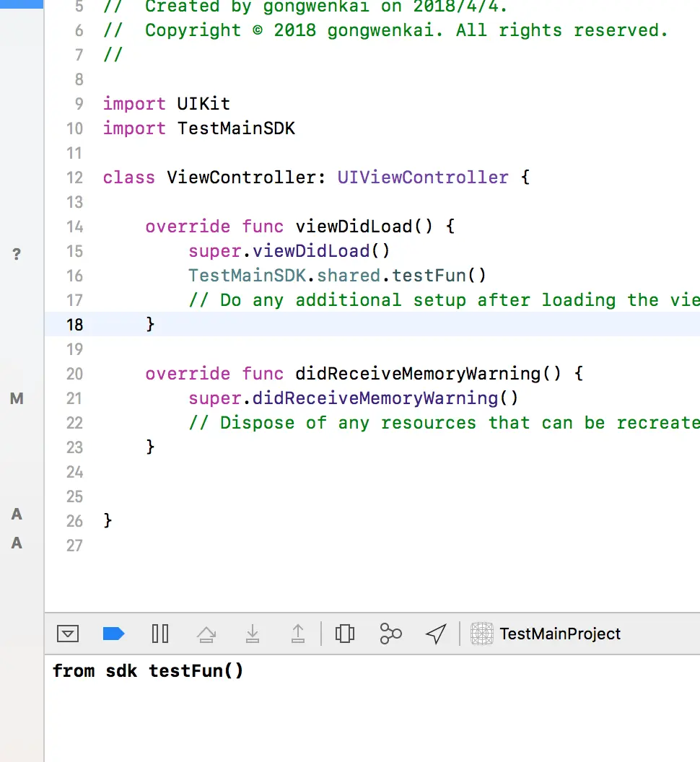Image resolution: width=700 pixels, height=762 pixels.
Task: Click 'shared' in the TestMainSDK.shared call
Action: click(x=349, y=276)
